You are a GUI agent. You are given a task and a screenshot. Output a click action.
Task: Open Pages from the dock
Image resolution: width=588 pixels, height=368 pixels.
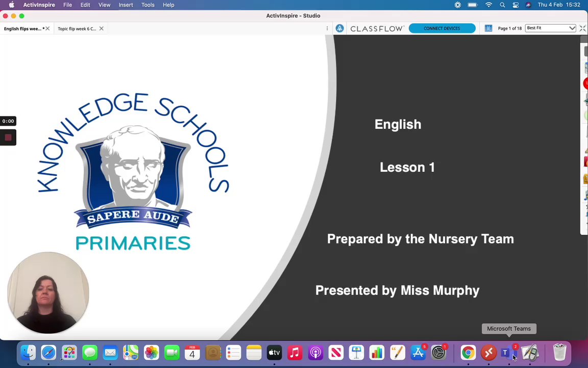pos(398,353)
